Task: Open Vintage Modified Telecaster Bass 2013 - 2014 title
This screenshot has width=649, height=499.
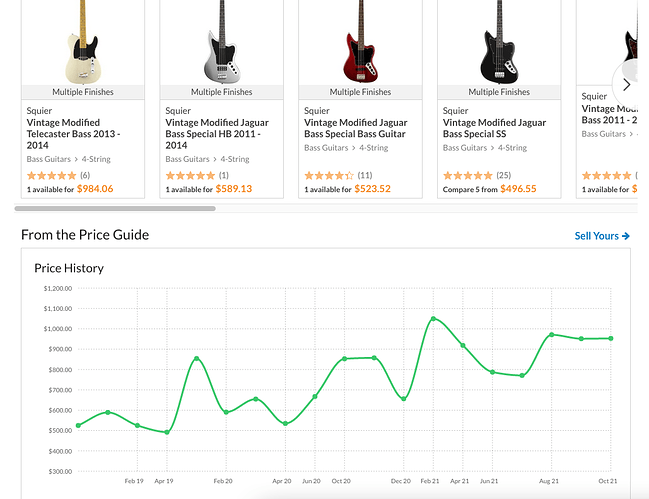Action: [x=73, y=134]
